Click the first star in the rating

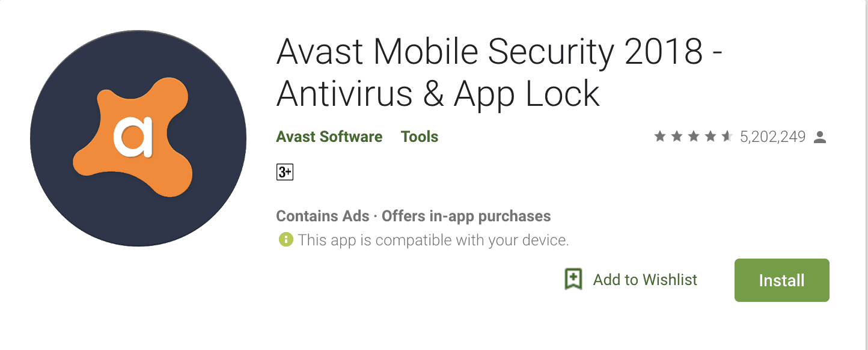click(x=660, y=137)
